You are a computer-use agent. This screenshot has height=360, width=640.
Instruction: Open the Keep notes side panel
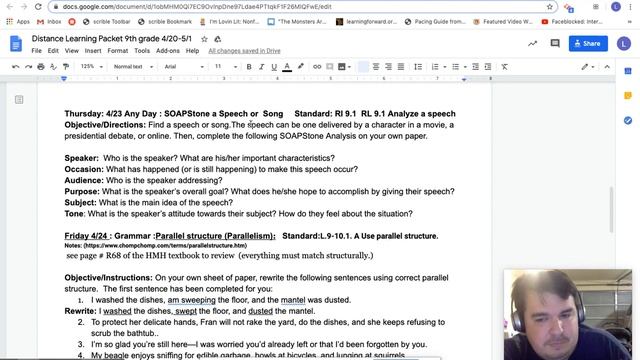tap(628, 96)
